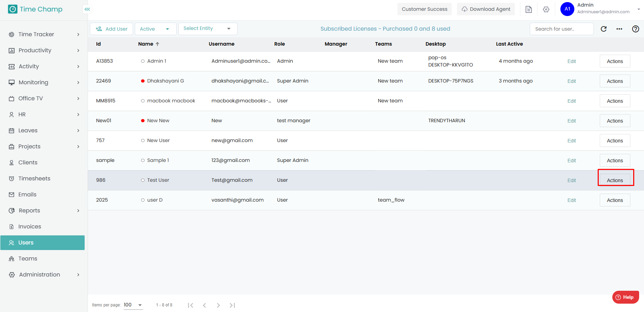Collapse the sidebar using double chevron icon

click(87, 9)
